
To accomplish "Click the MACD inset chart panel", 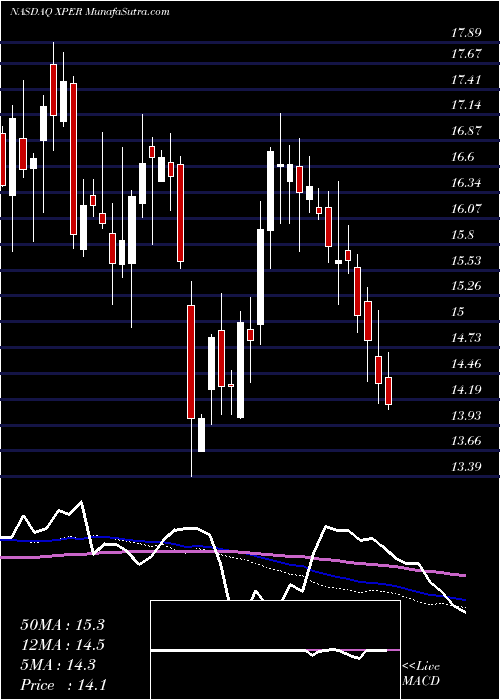I will (x=275, y=650).
